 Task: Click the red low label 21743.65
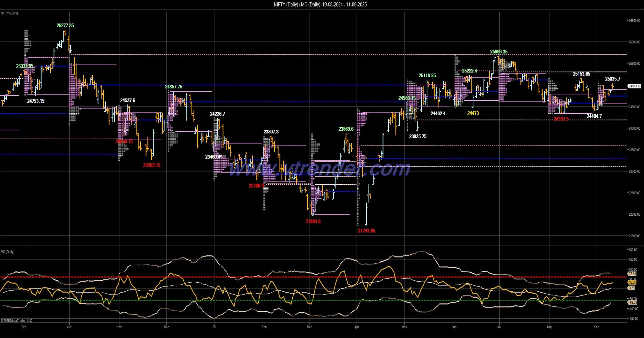366,231
